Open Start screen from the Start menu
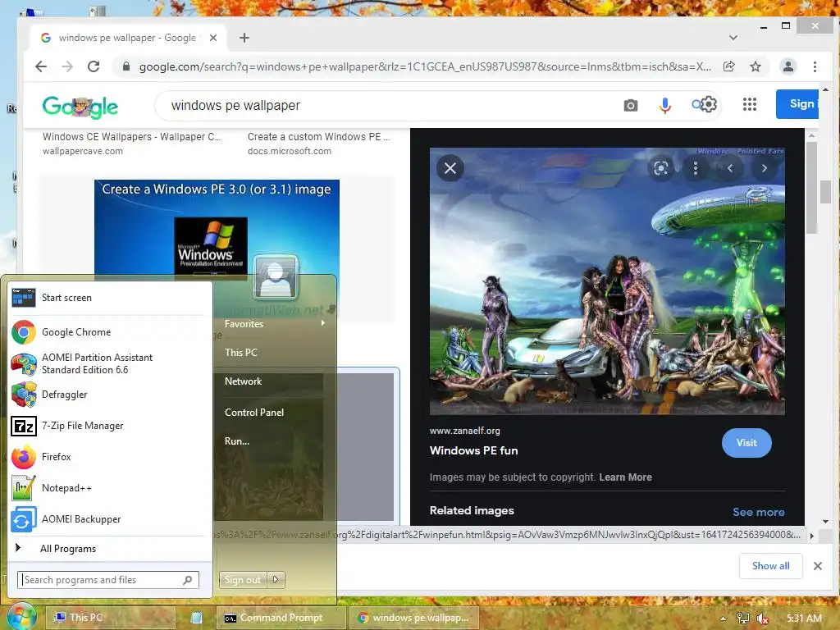This screenshot has width=840, height=630. pyautogui.click(x=107, y=297)
